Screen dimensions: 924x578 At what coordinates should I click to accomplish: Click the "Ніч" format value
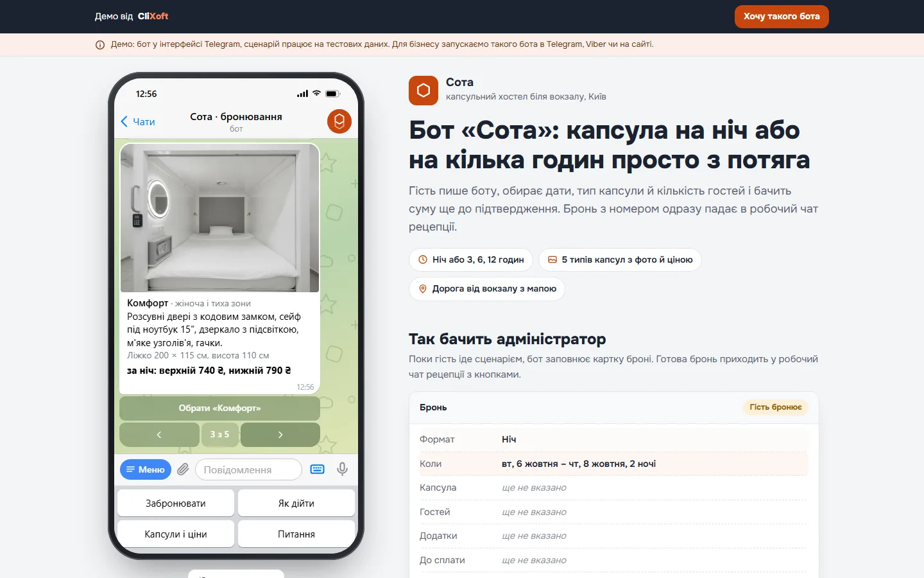click(509, 439)
